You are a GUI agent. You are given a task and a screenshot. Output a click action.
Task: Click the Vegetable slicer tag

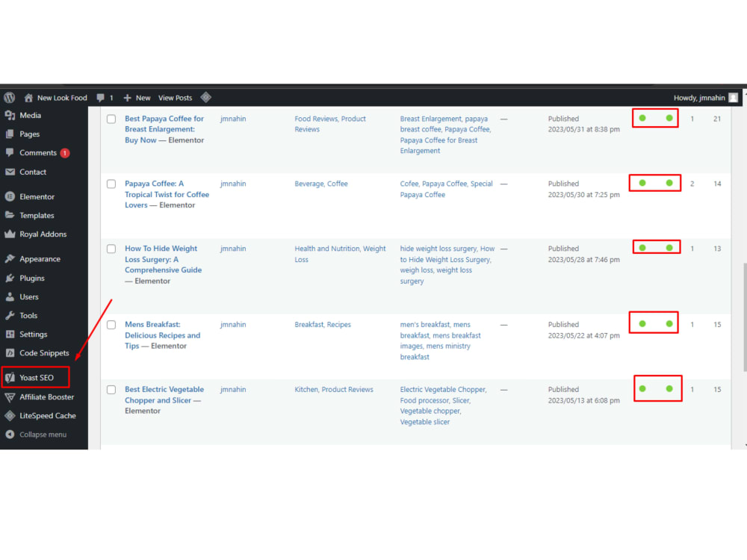425,422
